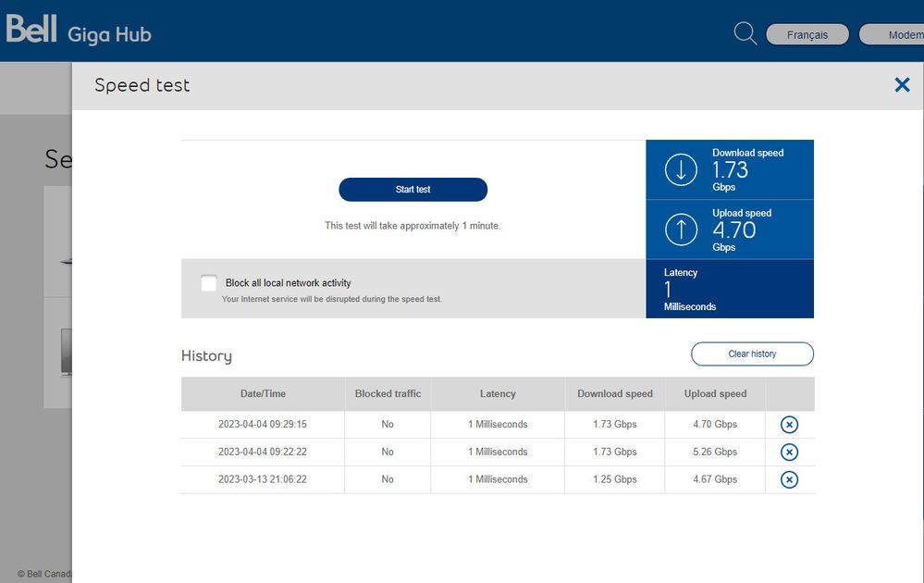Click the upload speed arrow icon
Screen dimensions: 924x583
(x=682, y=229)
